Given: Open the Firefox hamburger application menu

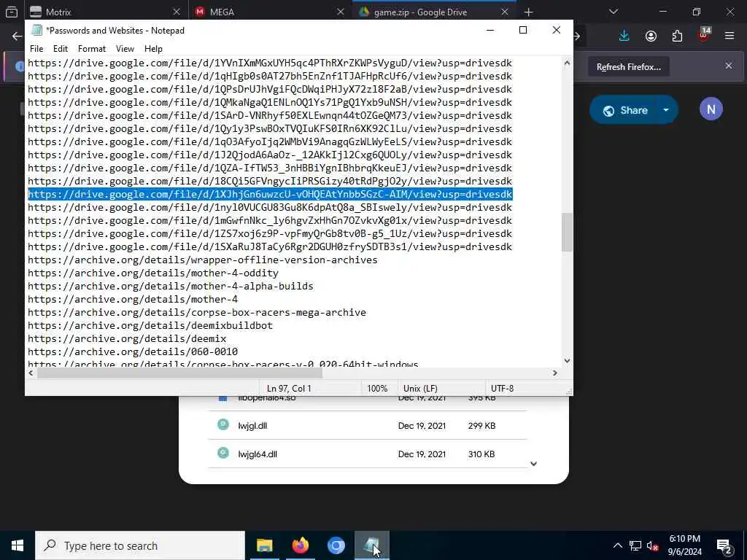Looking at the screenshot, I should click(729, 36).
